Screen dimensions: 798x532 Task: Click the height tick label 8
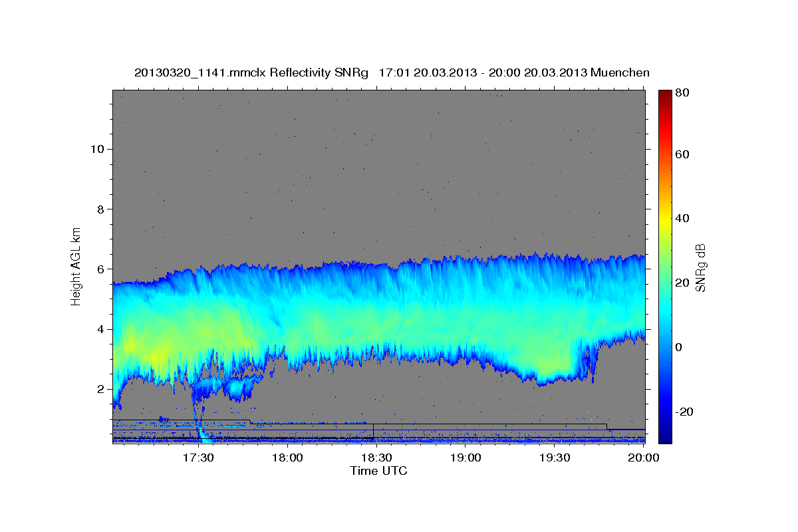coord(102,209)
